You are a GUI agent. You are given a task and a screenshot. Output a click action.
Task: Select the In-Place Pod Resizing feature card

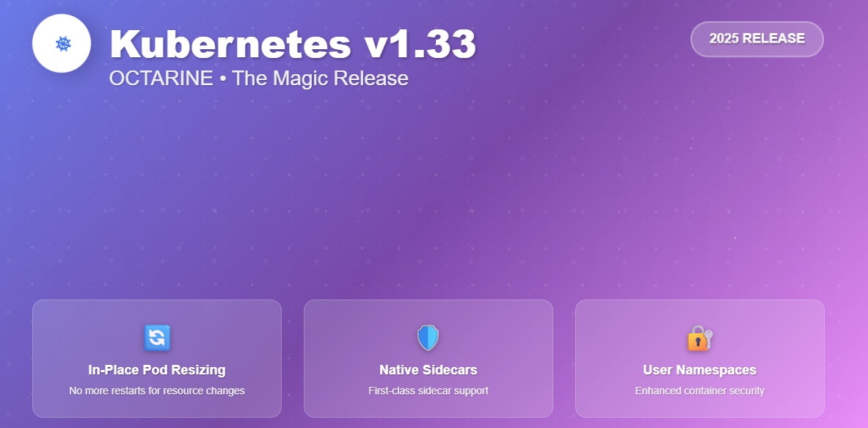point(157,358)
